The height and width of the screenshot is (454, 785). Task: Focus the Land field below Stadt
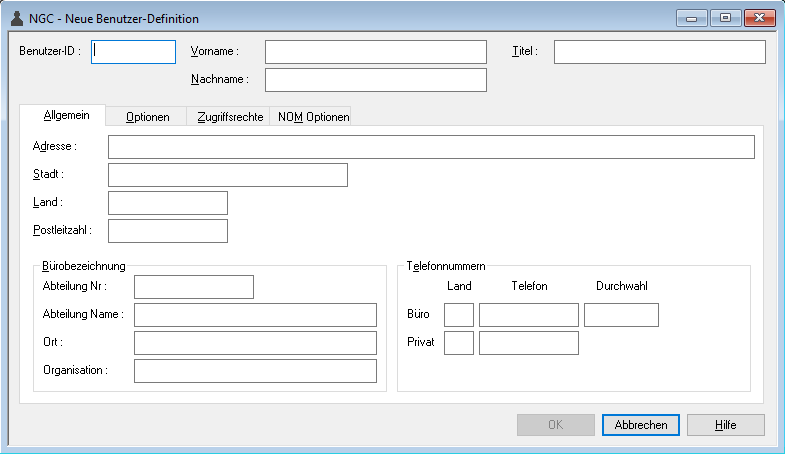coord(167,203)
